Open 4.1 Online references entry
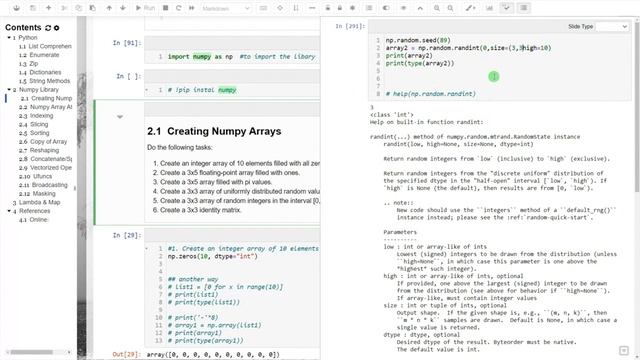The width and height of the screenshot is (640, 360). 33,220
